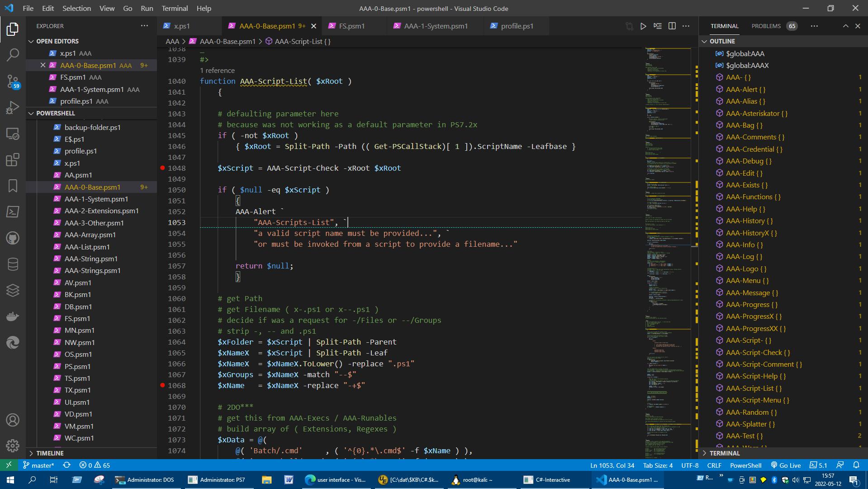
Task: Open the Run menu
Action: pos(147,8)
